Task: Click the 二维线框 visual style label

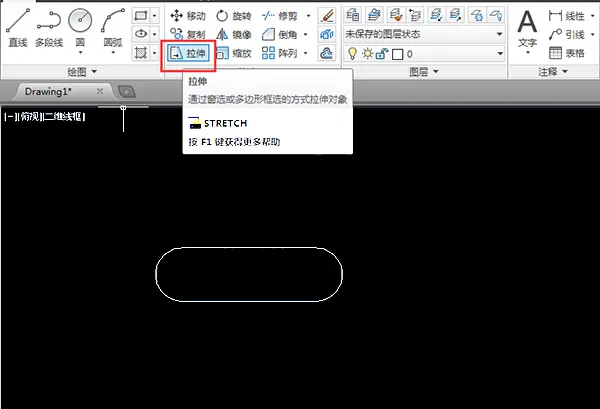Action: pyautogui.click(x=64, y=117)
